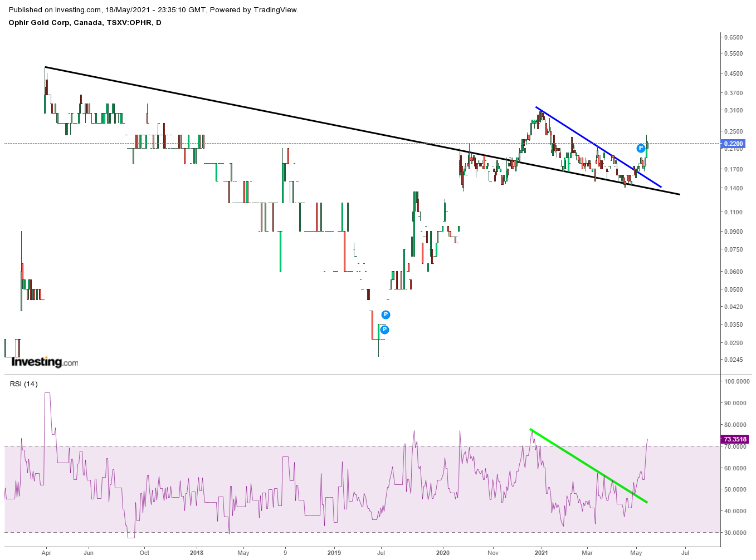Click the 2018 year label on the time axis

(x=196, y=553)
